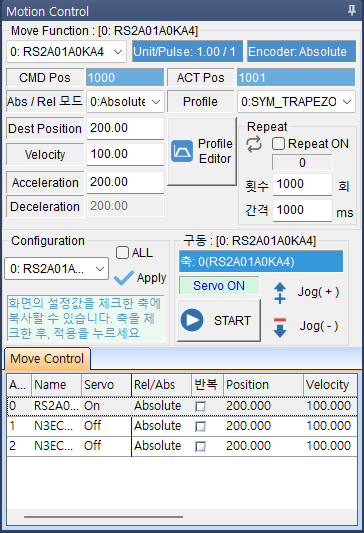Click the Position column header
Screen dimensions: 364x533
[263, 385]
